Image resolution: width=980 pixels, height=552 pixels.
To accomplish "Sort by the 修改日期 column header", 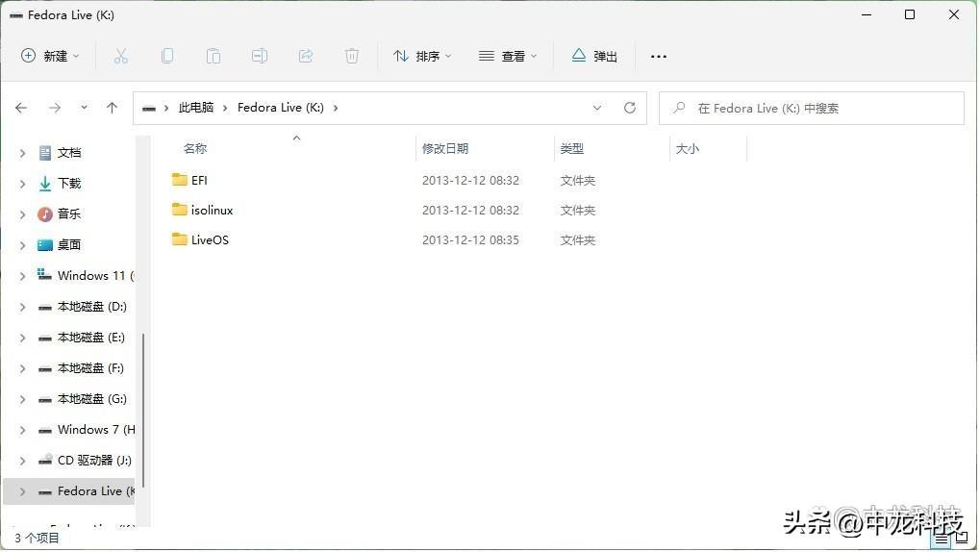I will tap(445, 149).
